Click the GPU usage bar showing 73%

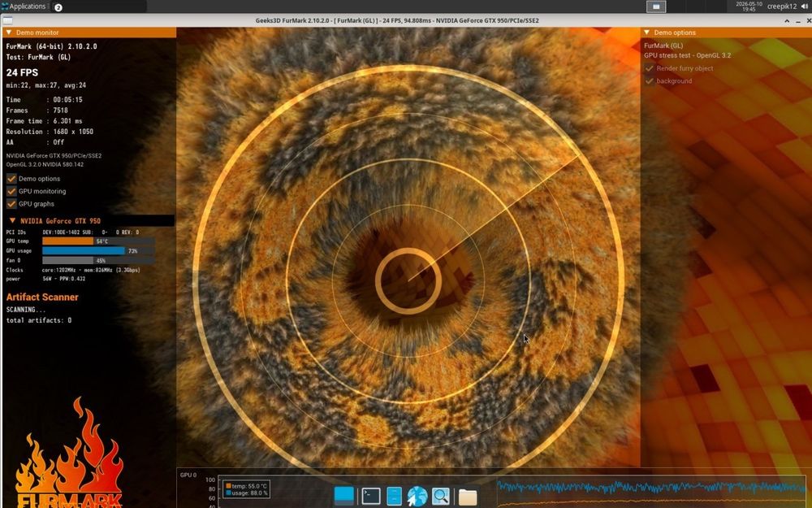point(98,251)
